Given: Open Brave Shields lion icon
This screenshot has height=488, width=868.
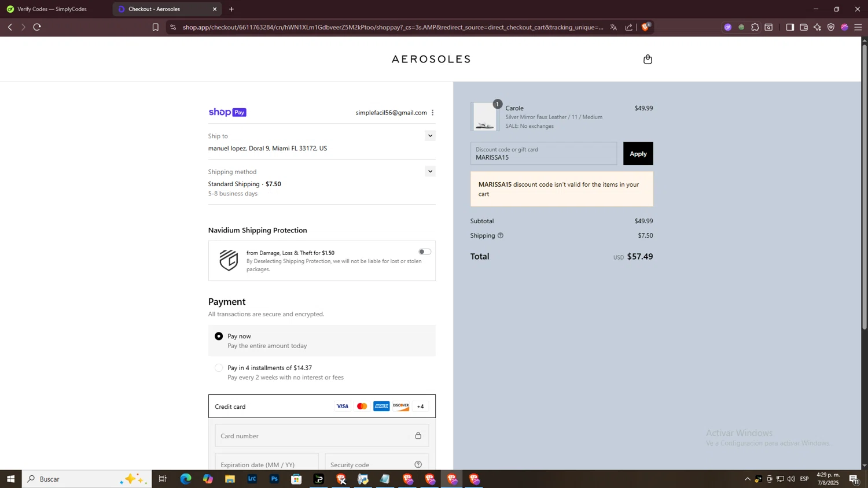Looking at the screenshot, I should (646, 27).
